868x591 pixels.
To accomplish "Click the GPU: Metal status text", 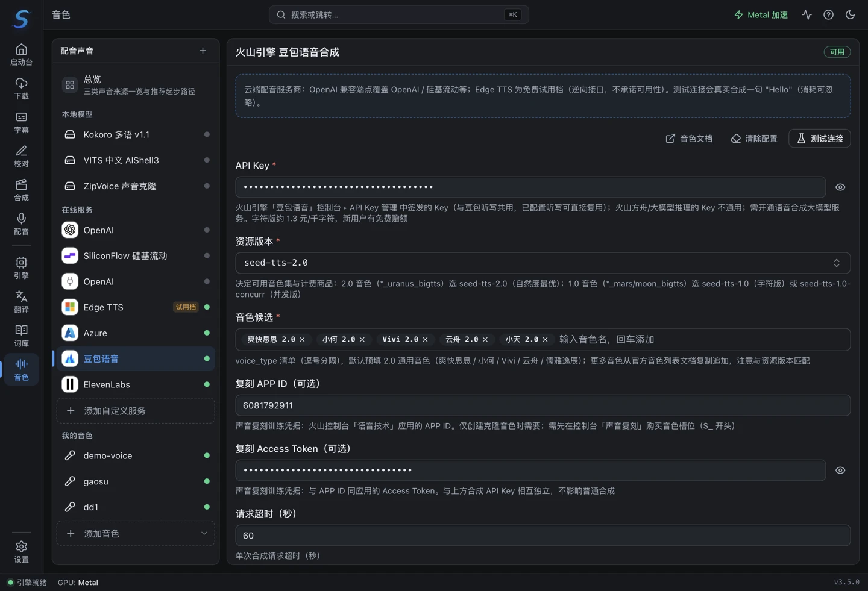I will pos(78,583).
